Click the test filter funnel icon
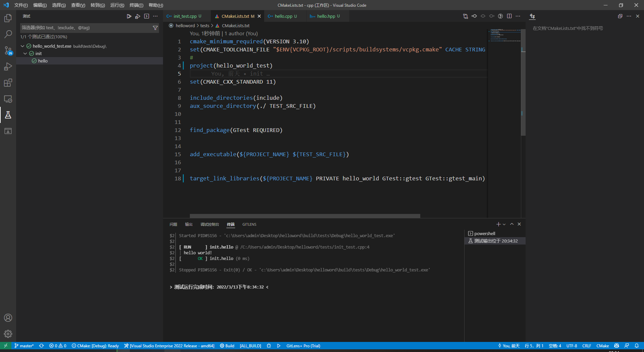The height and width of the screenshot is (352, 644). click(x=155, y=28)
